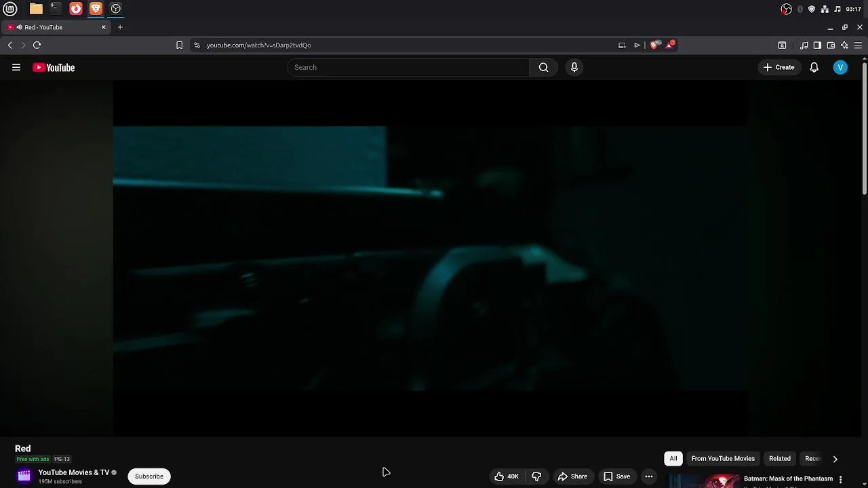Select the Related filter chip
Viewport: 868px width, 488px height.
coord(780,459)
